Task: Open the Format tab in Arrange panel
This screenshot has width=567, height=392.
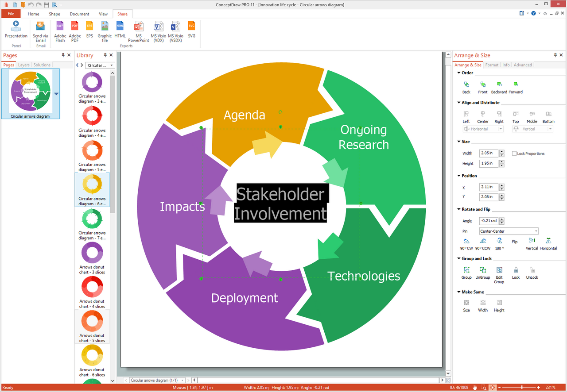Action: coord(492,65)
